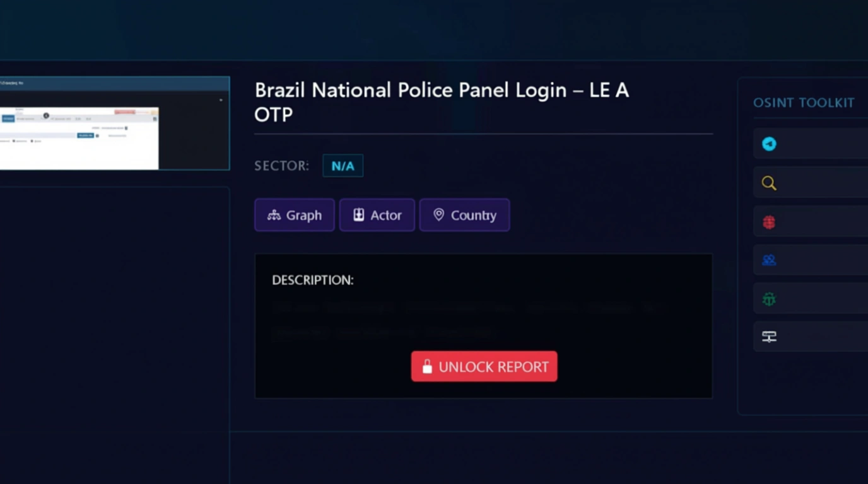Click the DESCRIPTION label
The image size is (868, 484).
313,280
